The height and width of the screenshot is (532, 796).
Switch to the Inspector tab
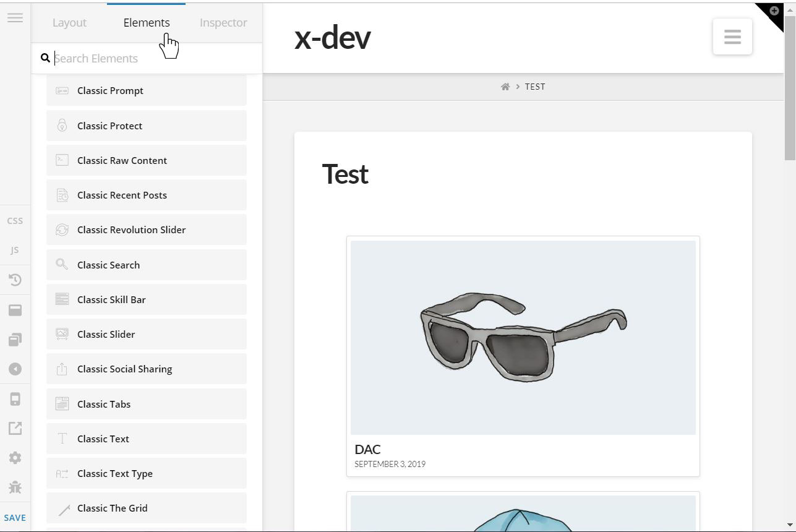pos(223,23)
